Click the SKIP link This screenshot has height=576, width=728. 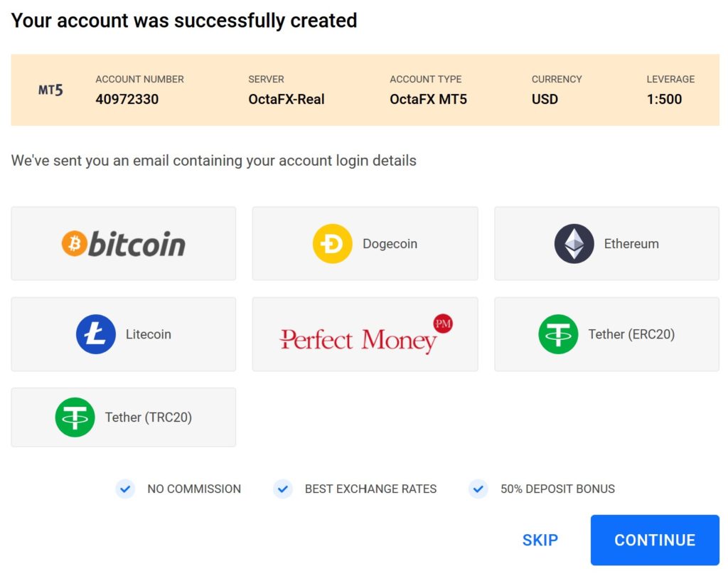point(540,540)
